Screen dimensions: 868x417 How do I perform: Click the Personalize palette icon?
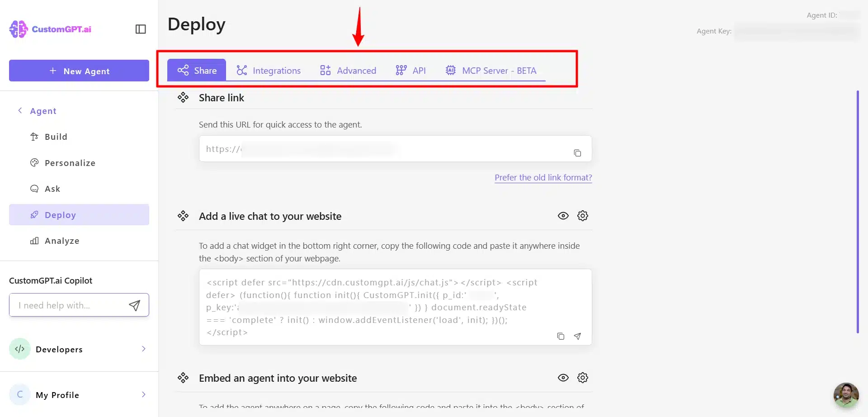click(x=34, y=163)
